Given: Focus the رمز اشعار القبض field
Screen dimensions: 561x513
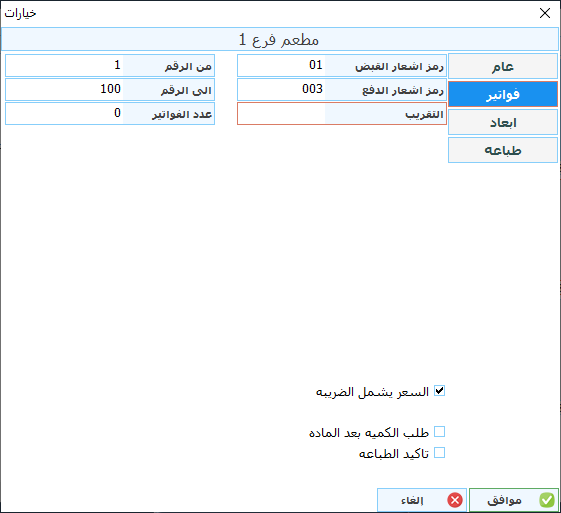Looking at the screenshot, I should [x=282, y=65].
